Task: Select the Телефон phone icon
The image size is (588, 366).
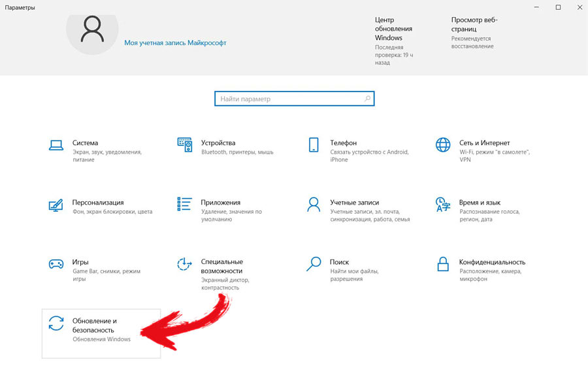Action: 314,144
